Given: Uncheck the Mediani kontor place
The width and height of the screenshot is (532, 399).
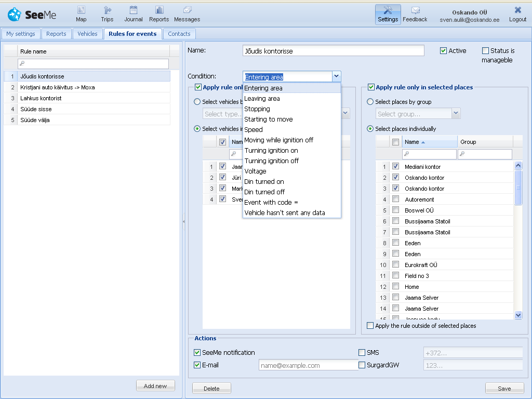Looking at the screenshot, I should 395,166.
